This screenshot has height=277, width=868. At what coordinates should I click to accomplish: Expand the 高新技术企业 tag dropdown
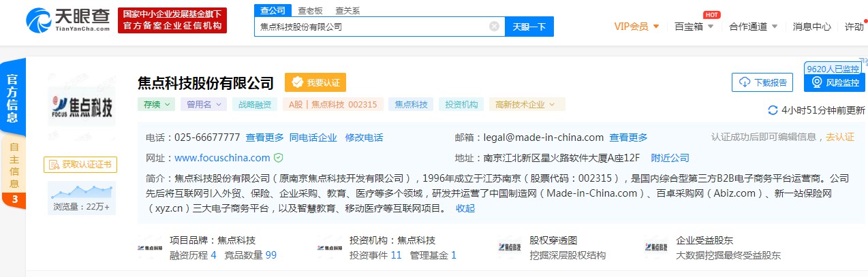527,104
